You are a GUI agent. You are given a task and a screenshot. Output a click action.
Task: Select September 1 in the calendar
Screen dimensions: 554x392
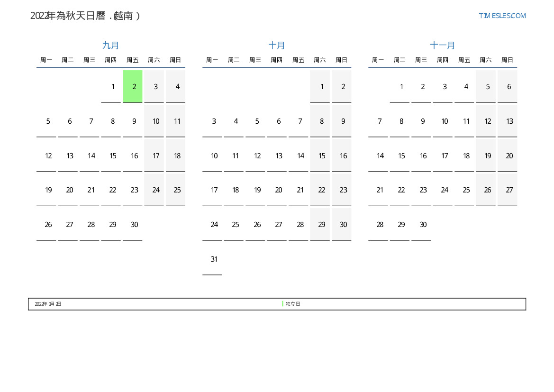112,87
